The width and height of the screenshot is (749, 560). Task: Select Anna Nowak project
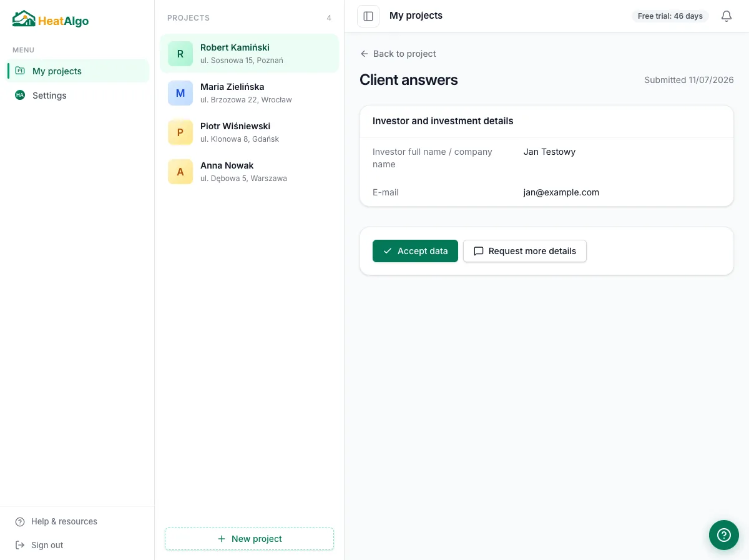point(249,172)
